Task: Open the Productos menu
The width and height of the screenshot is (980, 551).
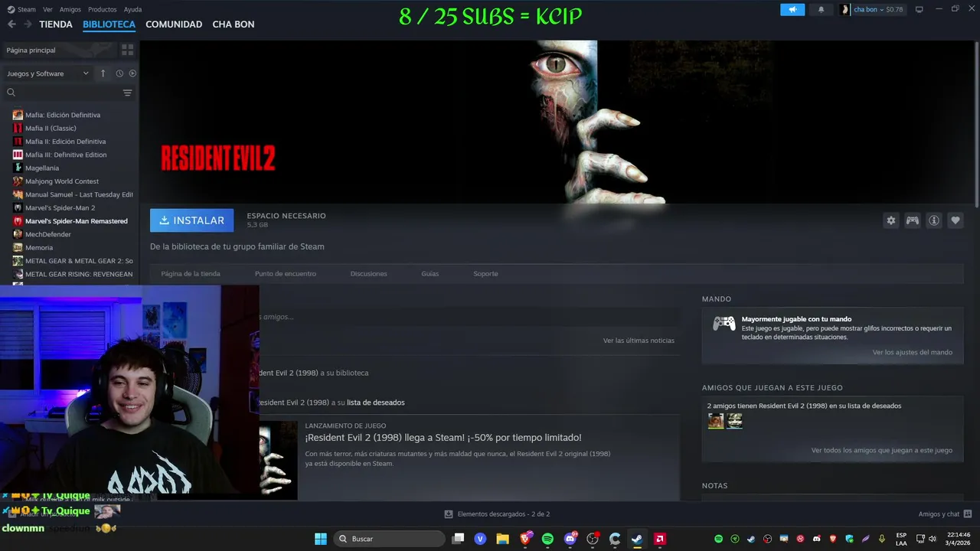Action: [x=102, y=9]
